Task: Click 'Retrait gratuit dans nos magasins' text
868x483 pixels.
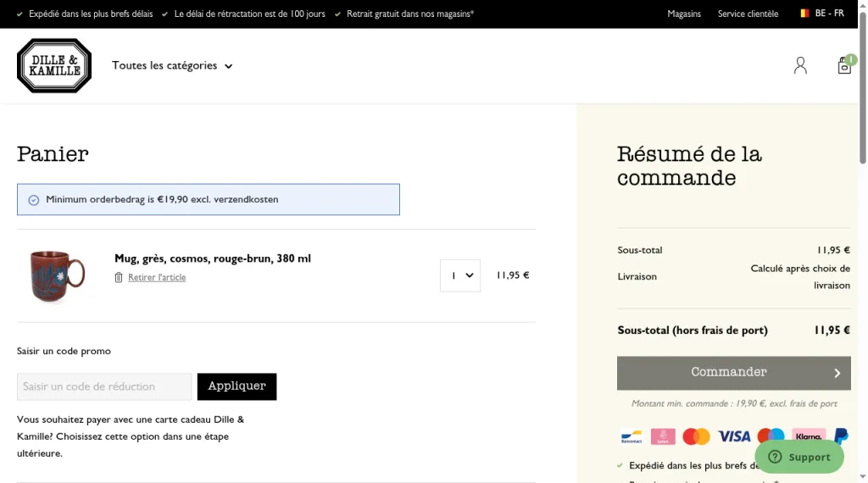Action: coord(410,14)
